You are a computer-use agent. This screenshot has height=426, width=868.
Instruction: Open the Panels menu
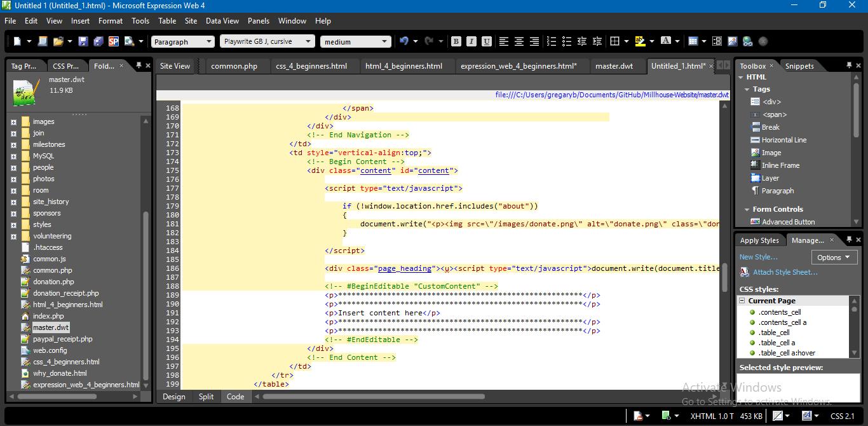pos(259,20)
